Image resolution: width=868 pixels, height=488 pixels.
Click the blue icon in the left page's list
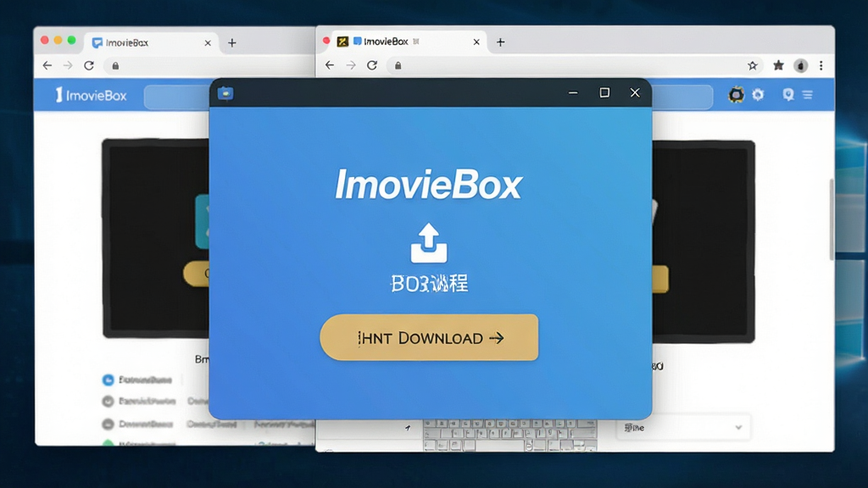coord(108,380)
